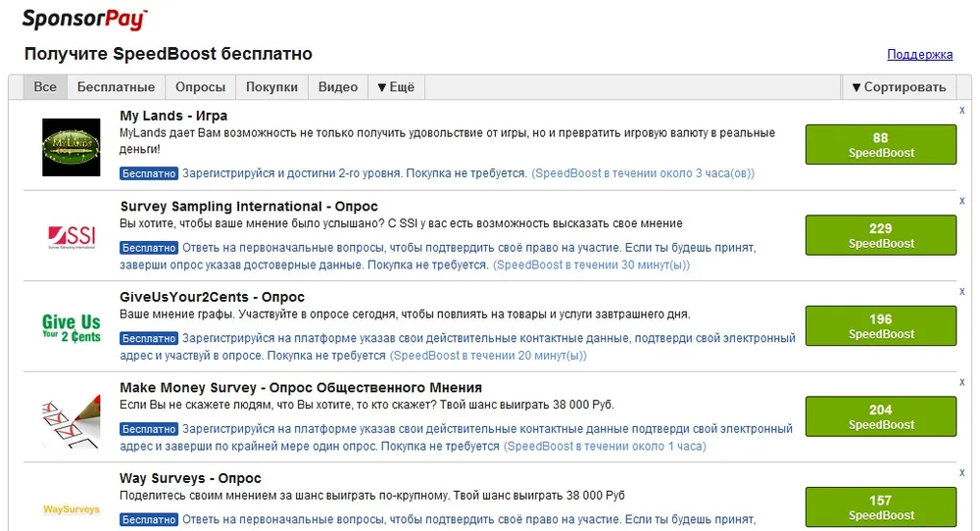The height and width of the screenshot is (531, 980).
Task: Hide the GiveUsYour2Cents offer using x
Action: (x=962, y=291)
